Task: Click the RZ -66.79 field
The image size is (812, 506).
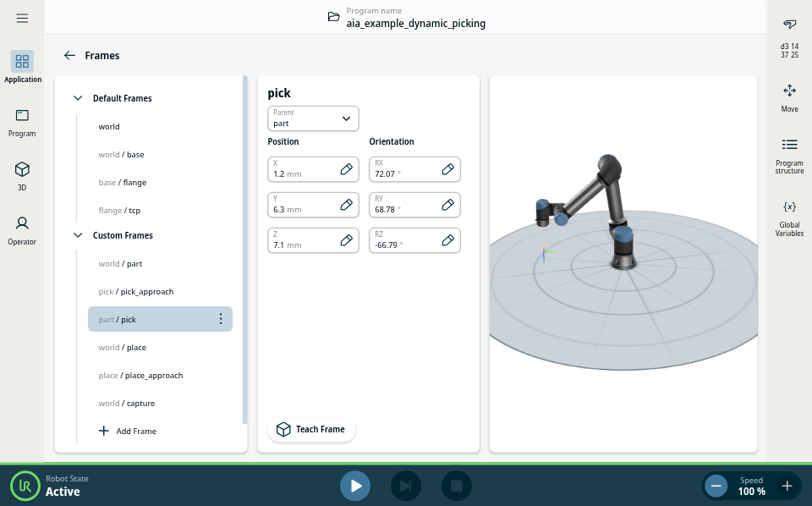Action: (414, 240)
